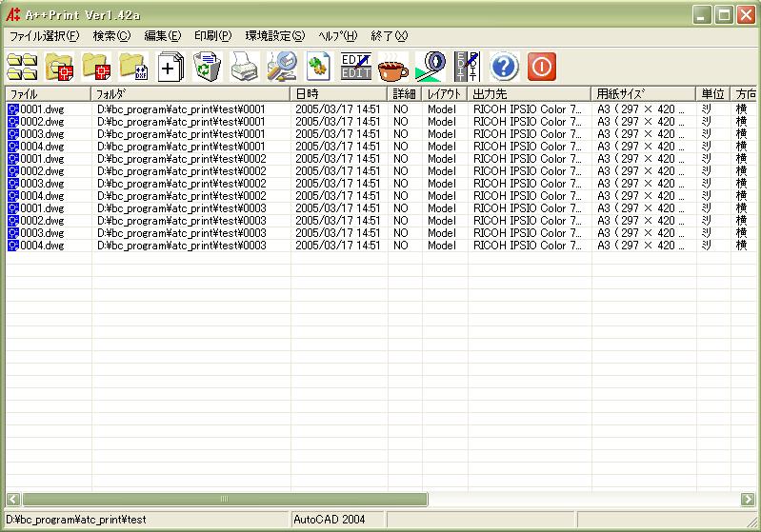Click the 出力先 column header
Screen dimensions: 761x532
[x=529, y=94]
